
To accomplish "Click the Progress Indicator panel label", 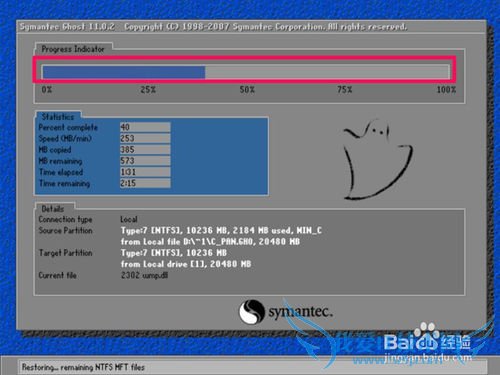I will pos(73,49).
